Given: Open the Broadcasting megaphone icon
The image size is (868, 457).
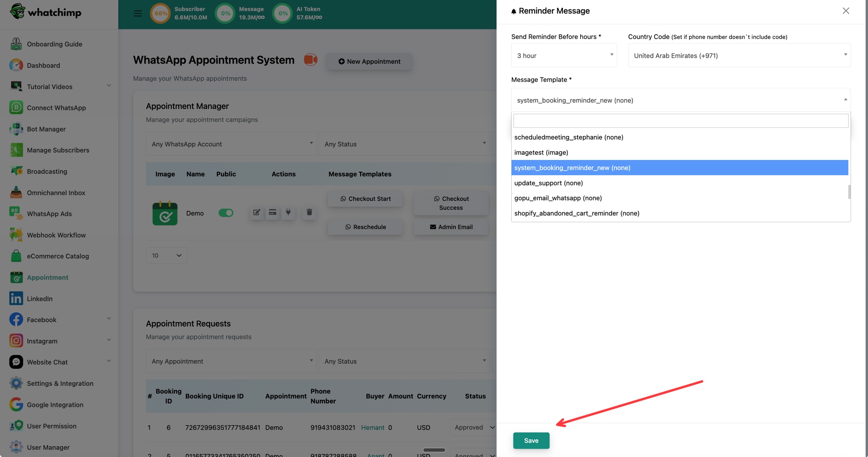Looking at the screenshot, I should 16,171.
